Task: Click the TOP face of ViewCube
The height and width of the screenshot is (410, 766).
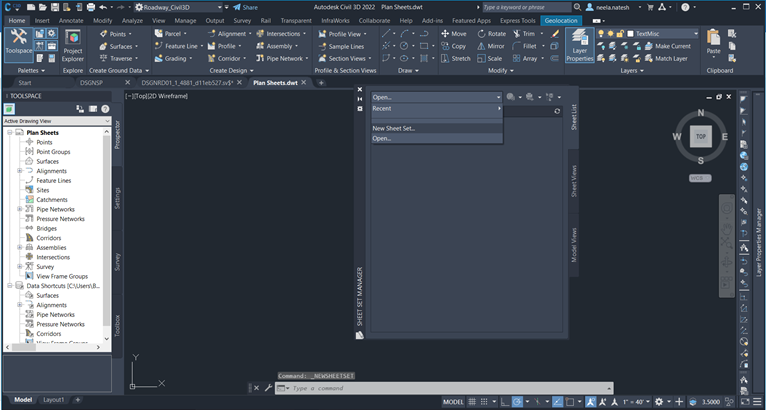Action: [x=701, y=136]
